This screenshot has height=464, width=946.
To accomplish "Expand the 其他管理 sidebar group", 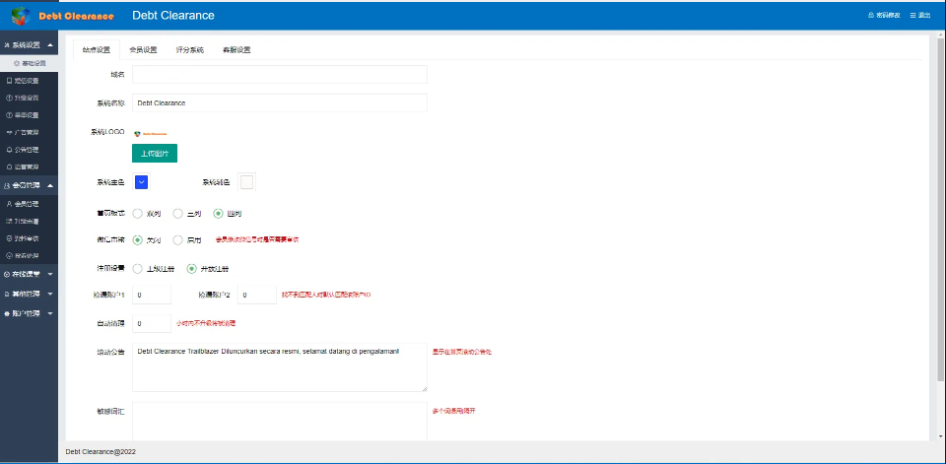I will tap(29, 294).
